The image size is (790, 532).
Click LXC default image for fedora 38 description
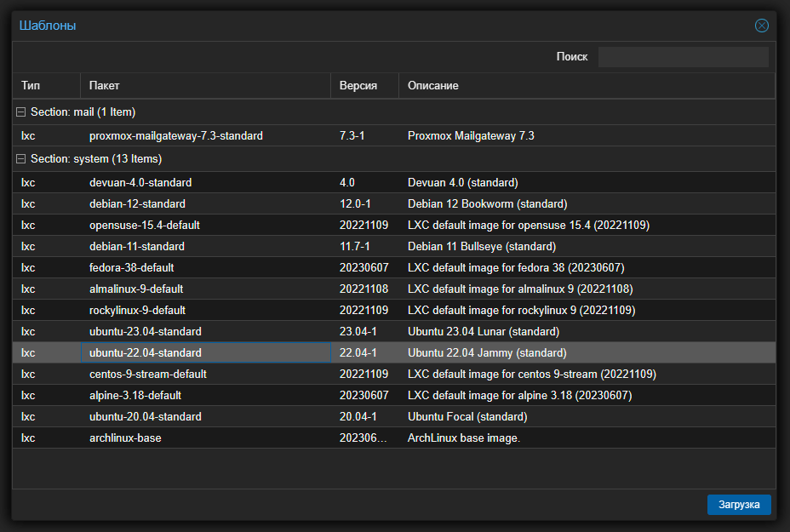516,267
